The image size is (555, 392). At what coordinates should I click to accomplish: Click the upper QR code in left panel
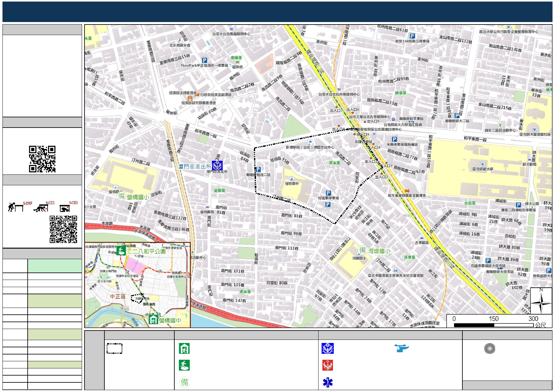click(x=42, y=159)
